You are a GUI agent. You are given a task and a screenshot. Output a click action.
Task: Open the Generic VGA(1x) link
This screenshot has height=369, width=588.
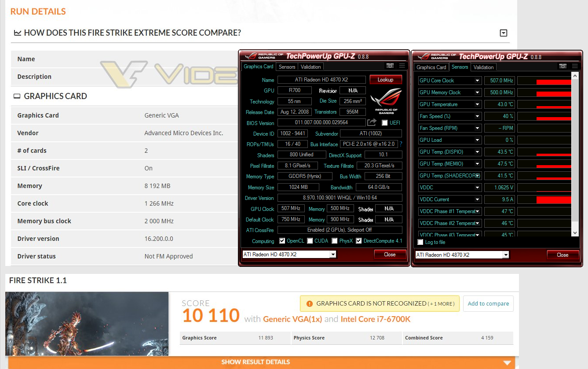[292, 319]
